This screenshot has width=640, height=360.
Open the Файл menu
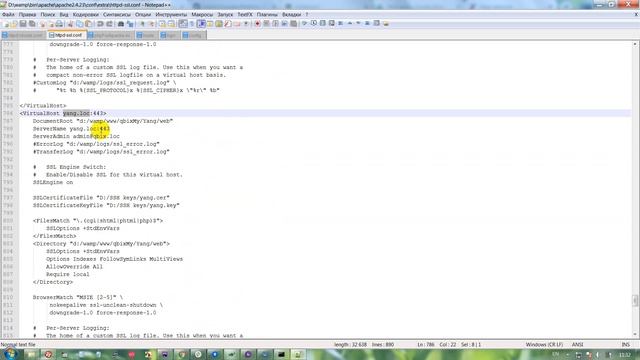tap(8, 14)
